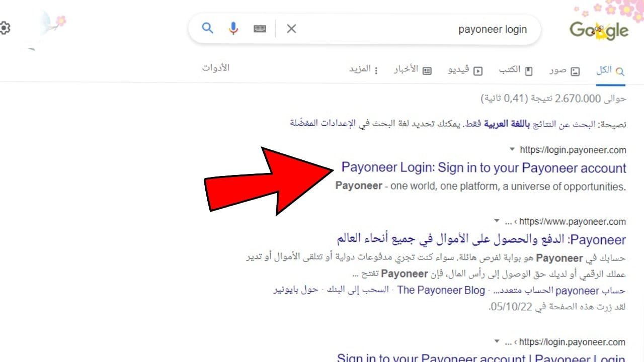
Task: Expand dropdown arrow beside login.payoneer.com URL
Action: [x=512, y=149]
